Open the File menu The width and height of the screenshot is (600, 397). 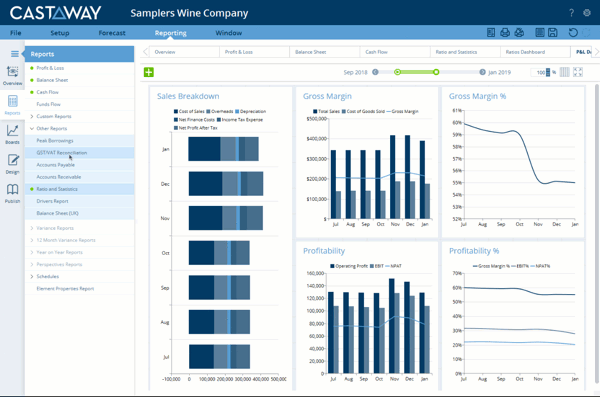point(16,33)
